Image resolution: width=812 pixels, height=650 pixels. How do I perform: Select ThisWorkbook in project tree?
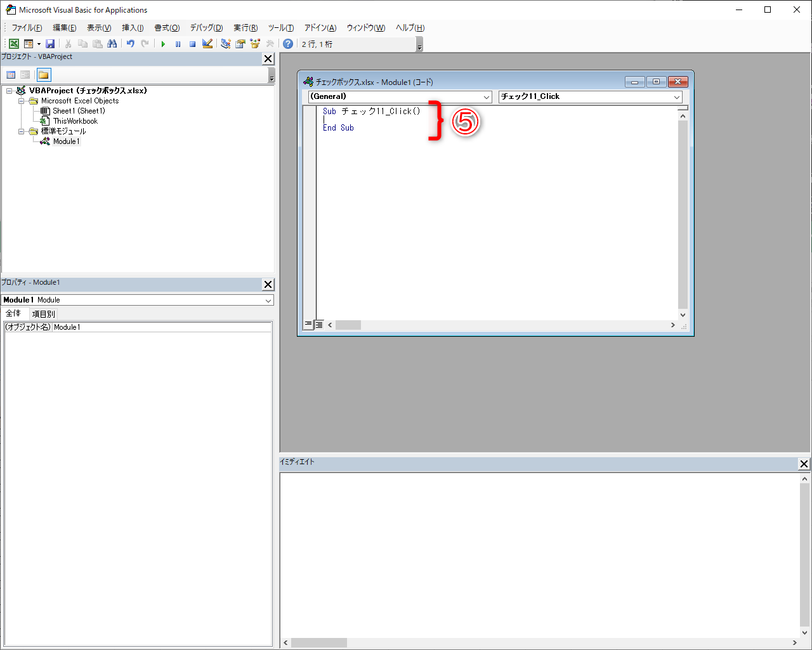pyautogui.click(x=75, y=121)
